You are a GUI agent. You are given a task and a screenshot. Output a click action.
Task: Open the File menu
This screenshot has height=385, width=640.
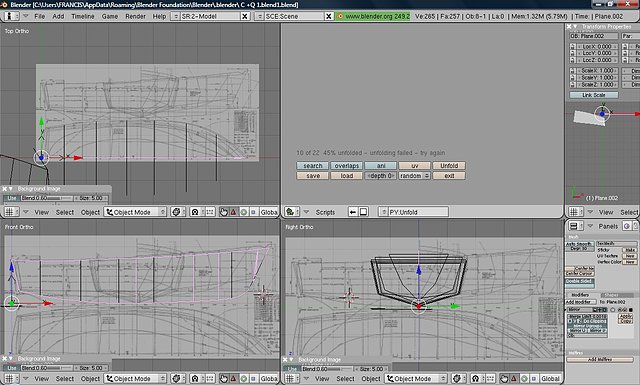point(40,16)
